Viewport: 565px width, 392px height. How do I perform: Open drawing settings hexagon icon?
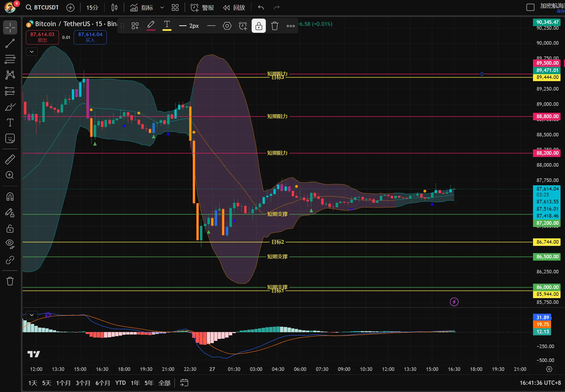[227, 26]
